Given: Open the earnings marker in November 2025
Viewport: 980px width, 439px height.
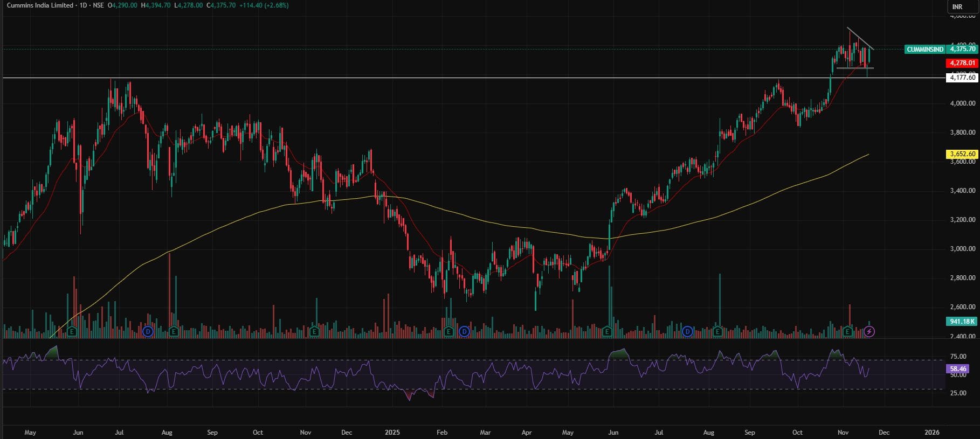Looking at the screenshot, I should click(x=847, y=332).
